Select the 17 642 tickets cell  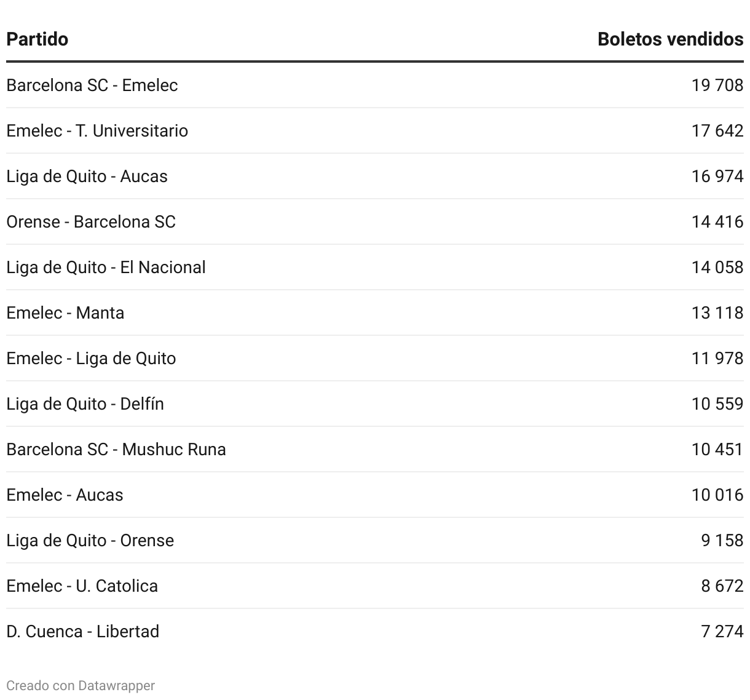[x=717, y=130]
